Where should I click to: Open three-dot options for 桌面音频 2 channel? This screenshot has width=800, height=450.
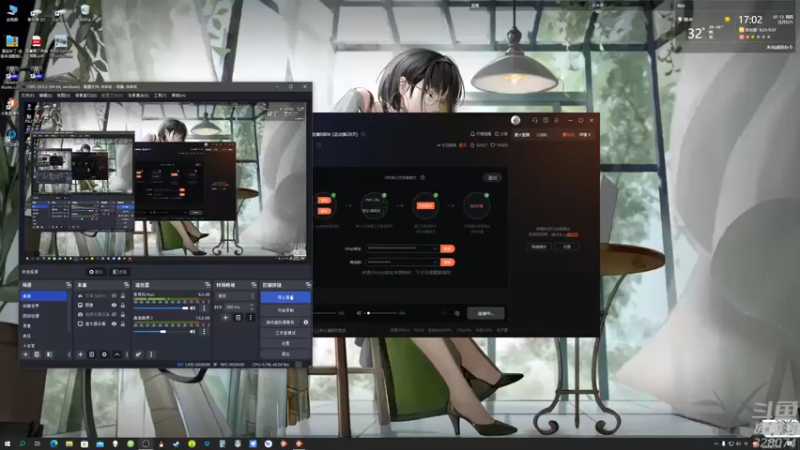(204, 332)
